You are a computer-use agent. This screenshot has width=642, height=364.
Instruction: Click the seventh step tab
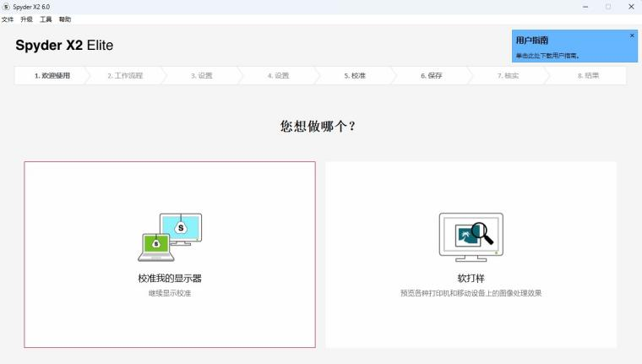[x=508, y=76]
